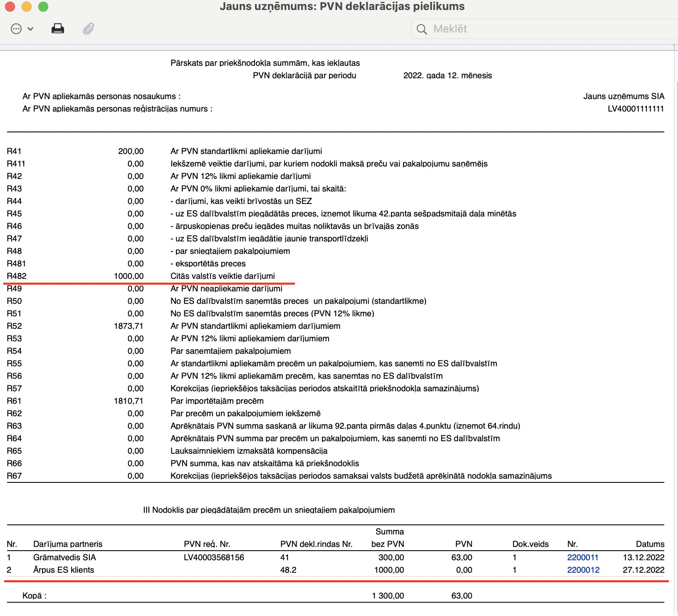This screenshot has width=678, height=616.
Task: Click the magnifying glass search icon
Action: [x=422, y=29]
